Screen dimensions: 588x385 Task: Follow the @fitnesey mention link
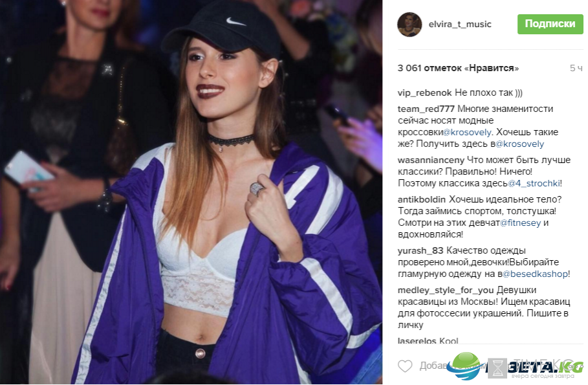click(521, 223)
